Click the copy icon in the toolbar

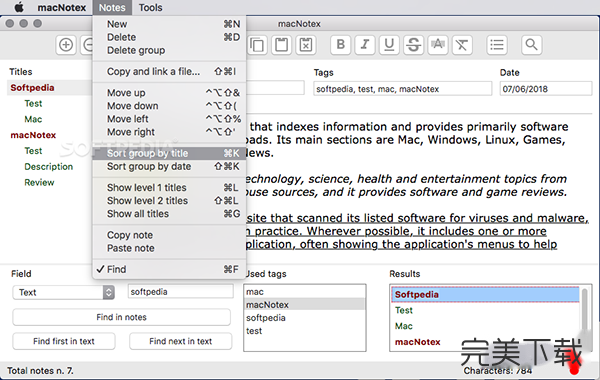(256, 45)
